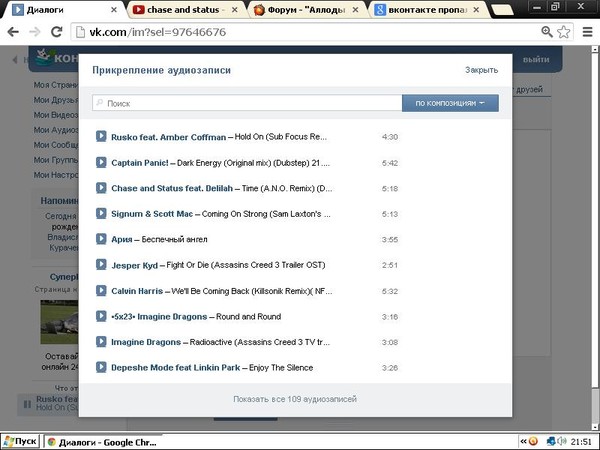Open the Windows Пуск start menu
The width and height of the screenshot is (600, 450).
21,442
